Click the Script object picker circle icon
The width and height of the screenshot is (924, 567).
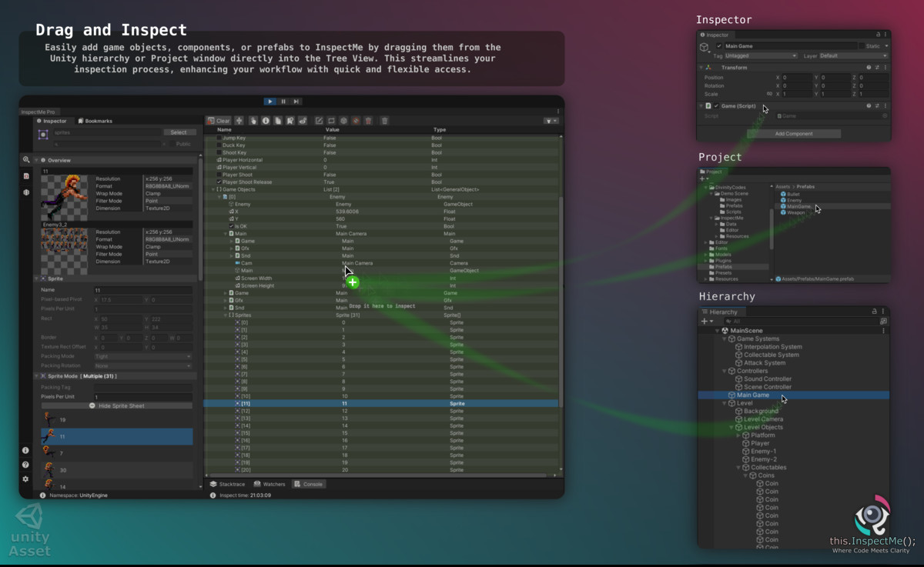[x=885, y=116]
